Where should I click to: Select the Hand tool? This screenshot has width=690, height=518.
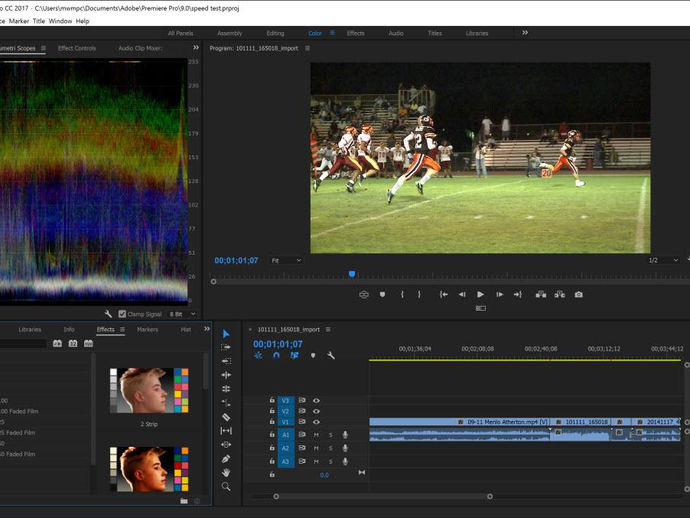[226, 472]
